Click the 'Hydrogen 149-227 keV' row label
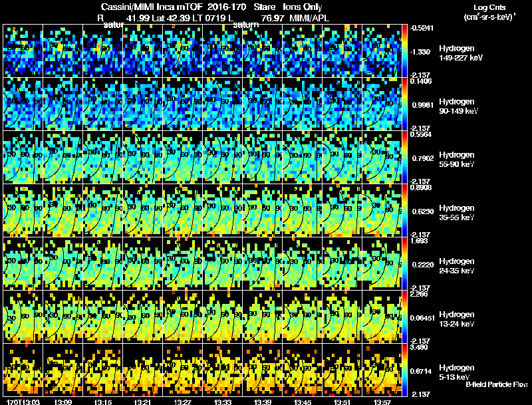Screen dimensions: 532x405 click(460, 53)
